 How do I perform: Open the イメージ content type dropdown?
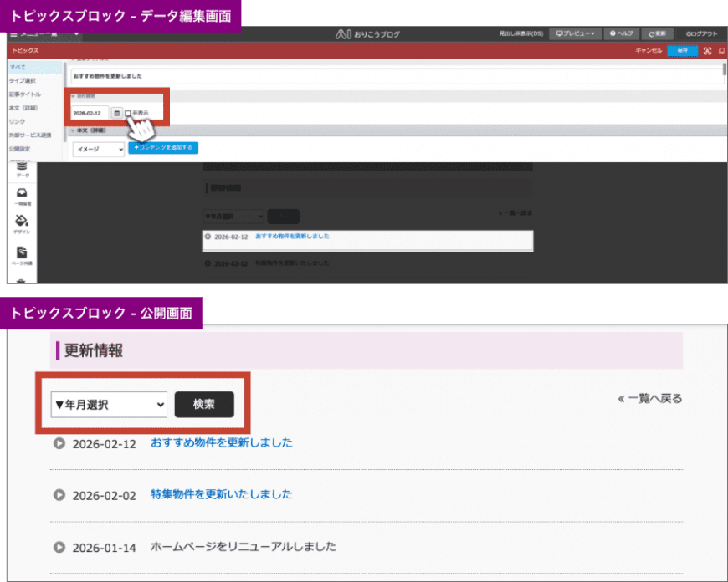pos(99,149)
